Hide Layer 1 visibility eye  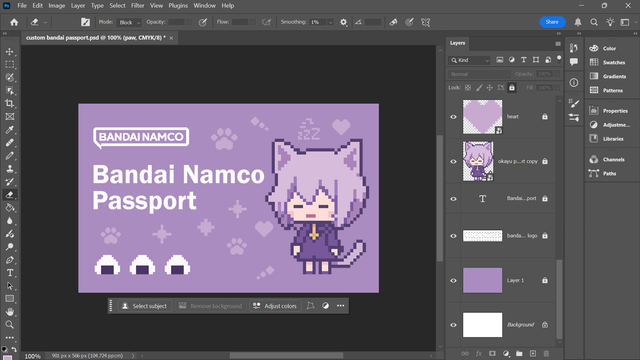[x=453, y=280]
